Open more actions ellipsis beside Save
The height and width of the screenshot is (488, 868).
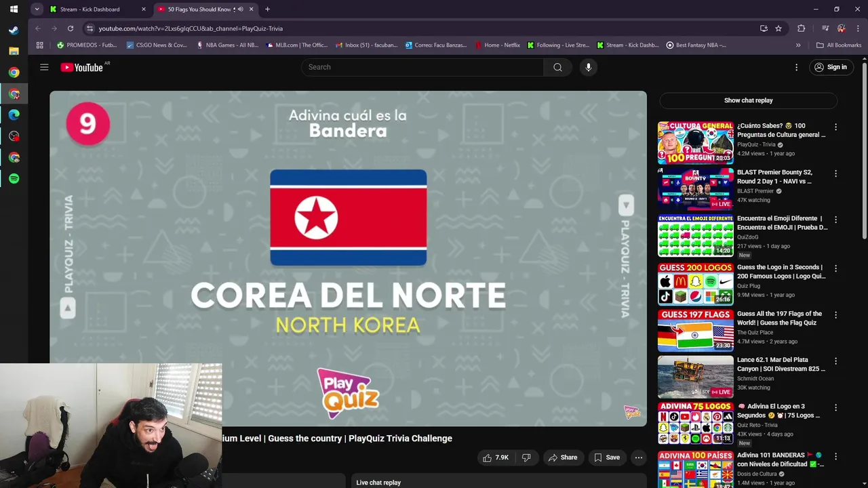pos(638,457)
